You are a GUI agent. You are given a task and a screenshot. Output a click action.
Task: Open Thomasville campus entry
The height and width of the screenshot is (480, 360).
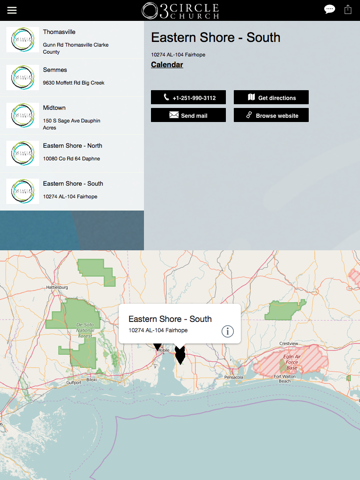pyautogui.click(x=72, y=40)
